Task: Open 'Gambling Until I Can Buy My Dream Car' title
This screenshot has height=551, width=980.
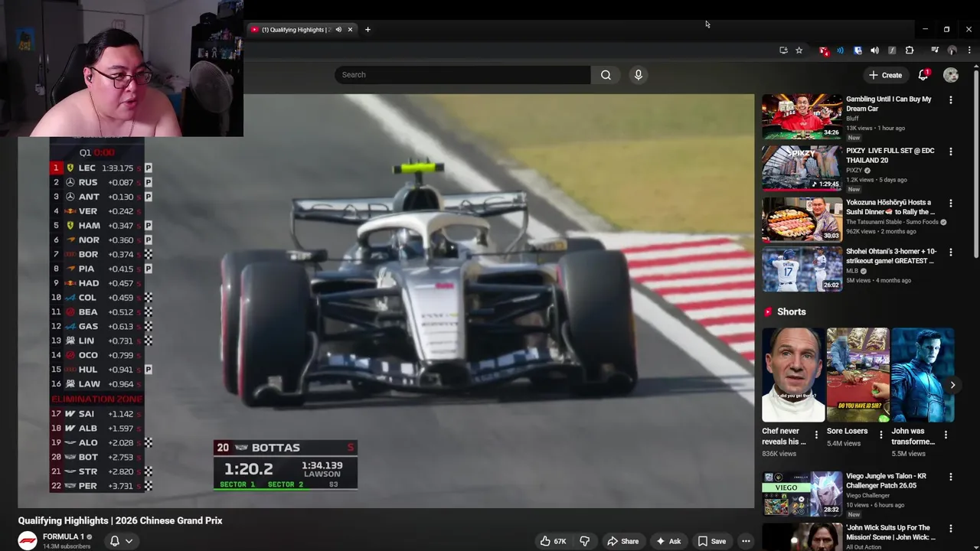Action: (889, 104)
